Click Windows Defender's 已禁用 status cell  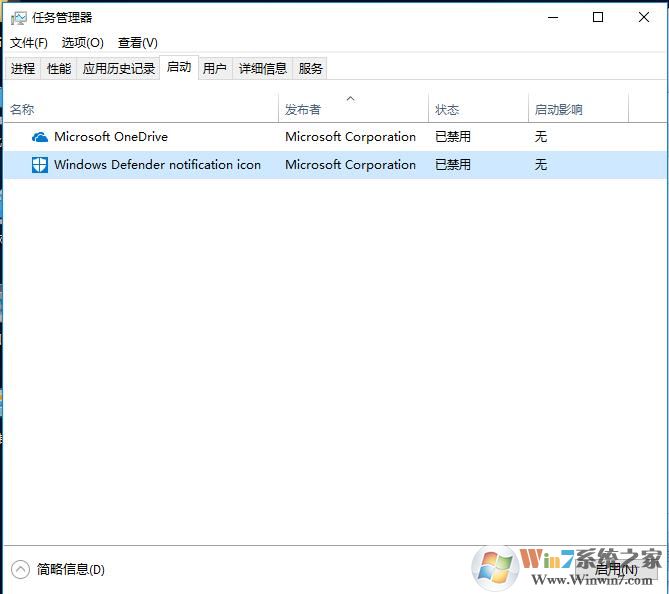[453, 165]
